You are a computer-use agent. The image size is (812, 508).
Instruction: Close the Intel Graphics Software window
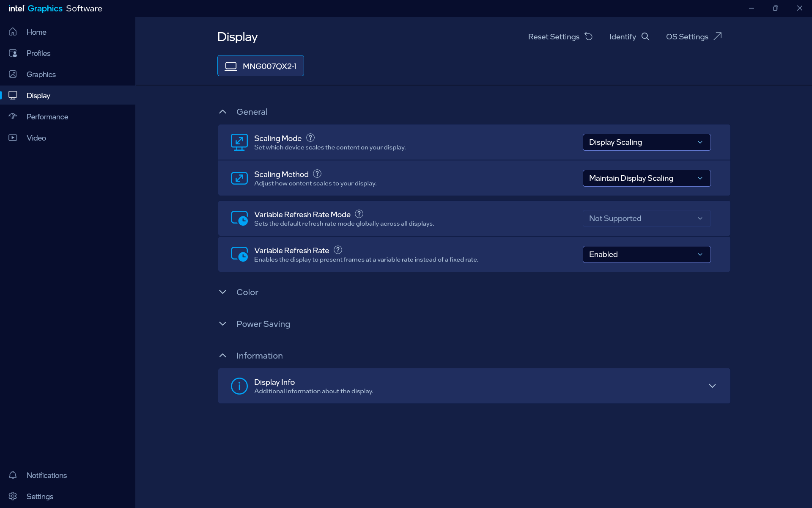pyautogui.click(x=800, y=8)
